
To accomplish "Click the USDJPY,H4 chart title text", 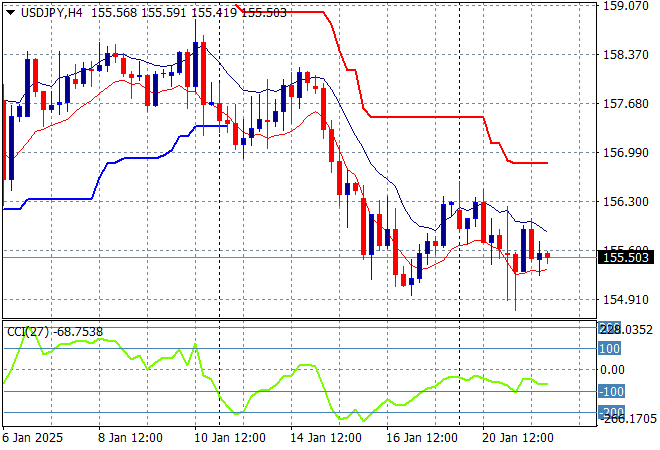I will pyautogui.click(x=51, y=11).
